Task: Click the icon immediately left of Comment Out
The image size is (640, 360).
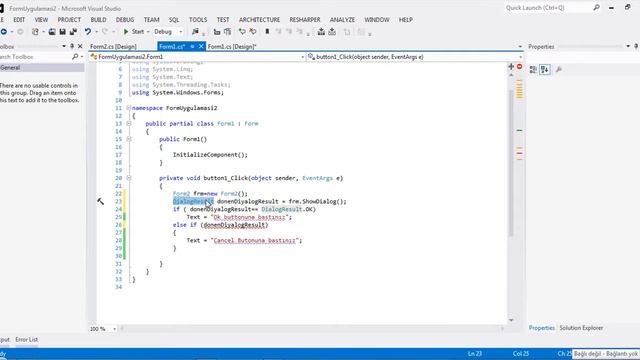Action: click(227, 32)
